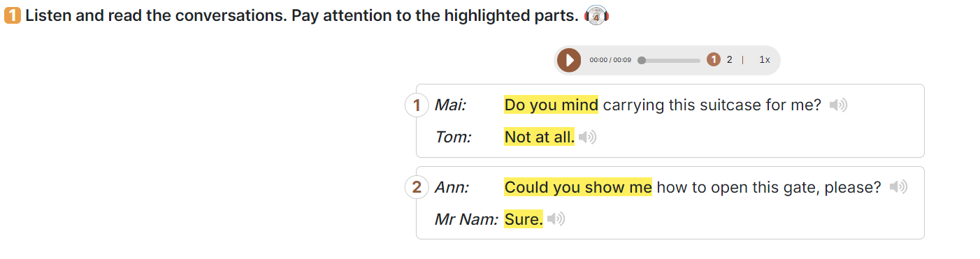Click the 00:00 / 00:09 time display
The image size is (980, 259).
(610, 60)
